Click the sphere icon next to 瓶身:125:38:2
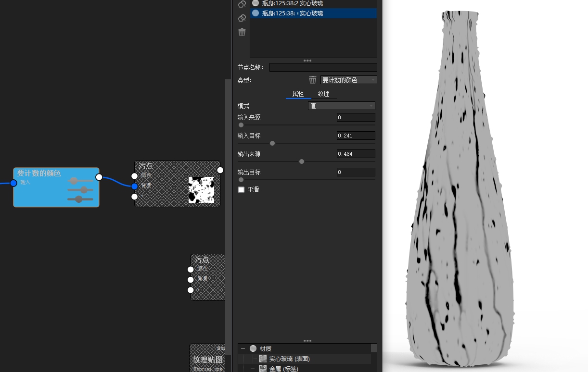 [255, 3]
